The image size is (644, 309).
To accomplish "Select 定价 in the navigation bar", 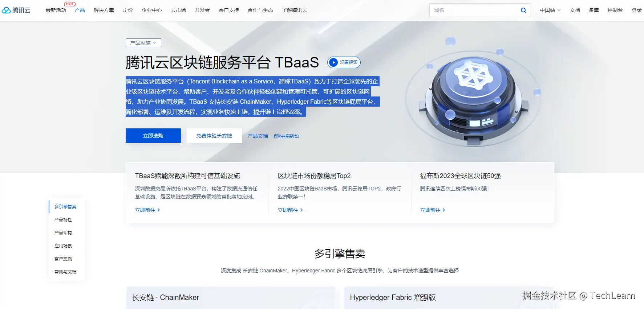I will (x=128, y=10).
